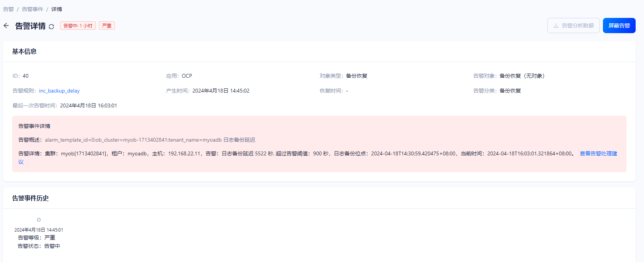This screenshot has width=644, height=262.
Task: Click the download icon in 告警分析数据 button
Action: (x=556, y=26)
